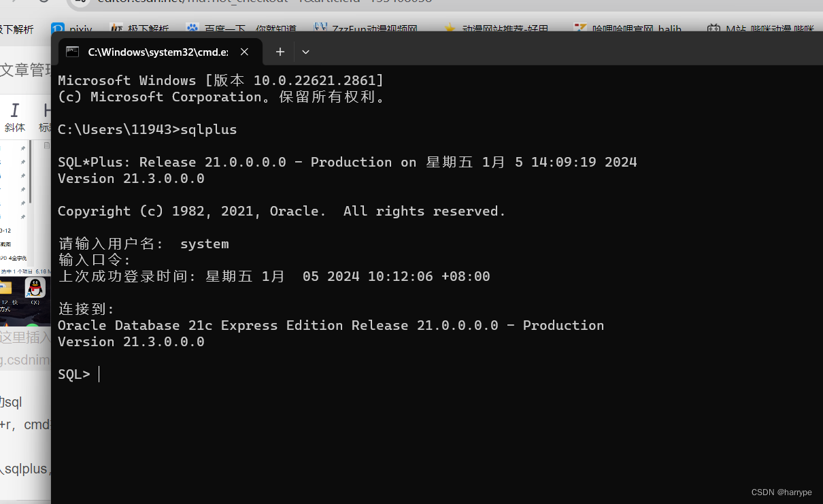Screen dimensions: 823x504
Task: Close the cmd.exe terminal tab
Action: [x=244, y=51]
